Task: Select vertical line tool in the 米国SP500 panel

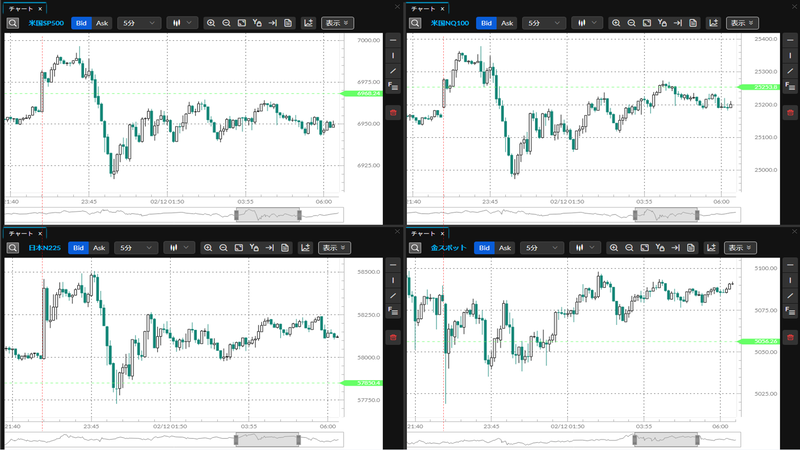Action: pyautogui.click(x=393, y=55)
